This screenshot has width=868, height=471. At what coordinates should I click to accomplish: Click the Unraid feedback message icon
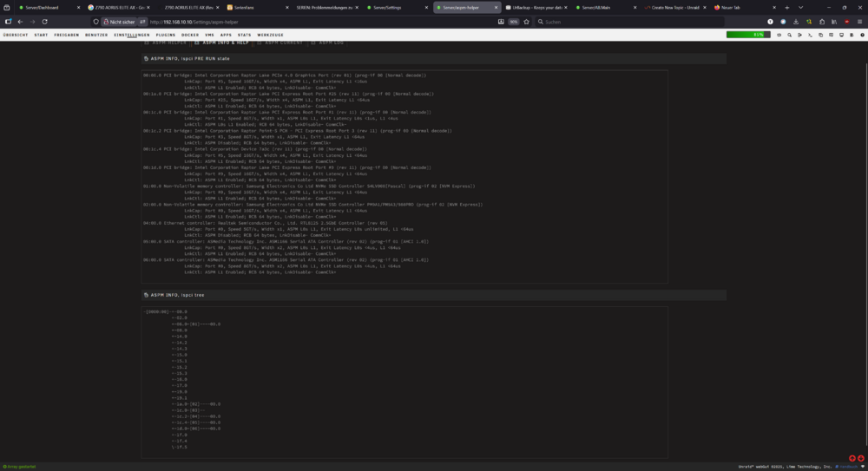click(831, 35)
